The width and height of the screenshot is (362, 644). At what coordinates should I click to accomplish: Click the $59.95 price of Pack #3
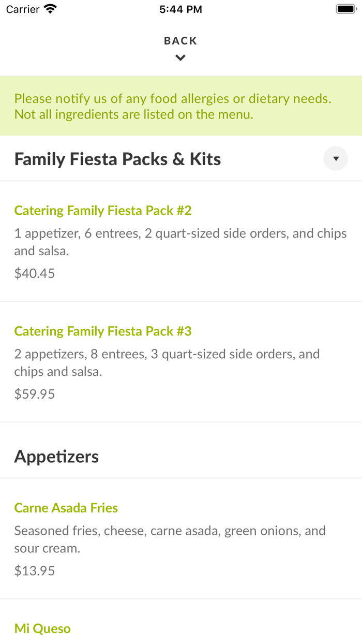pyautogui.click(x=35, y=394)
